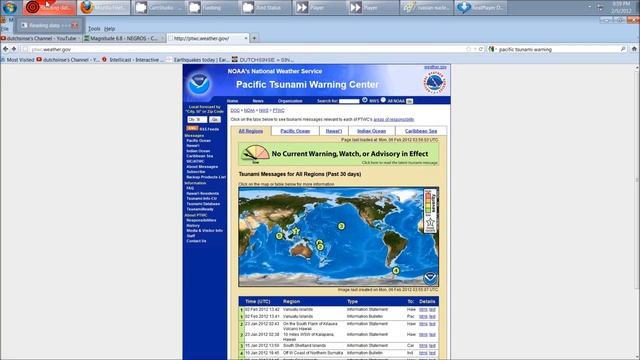Go forward with the browser forward arrow
The width and height of the screenshot is (640, 360).
click(x=14, y=49)
